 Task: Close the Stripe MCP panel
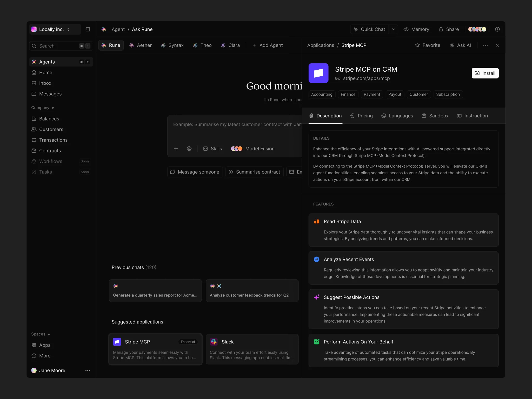pos(497,45)
